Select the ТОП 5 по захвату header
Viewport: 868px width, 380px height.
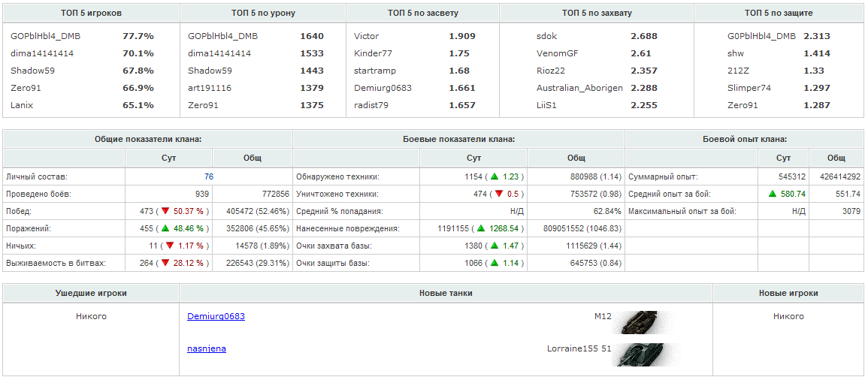597,13
